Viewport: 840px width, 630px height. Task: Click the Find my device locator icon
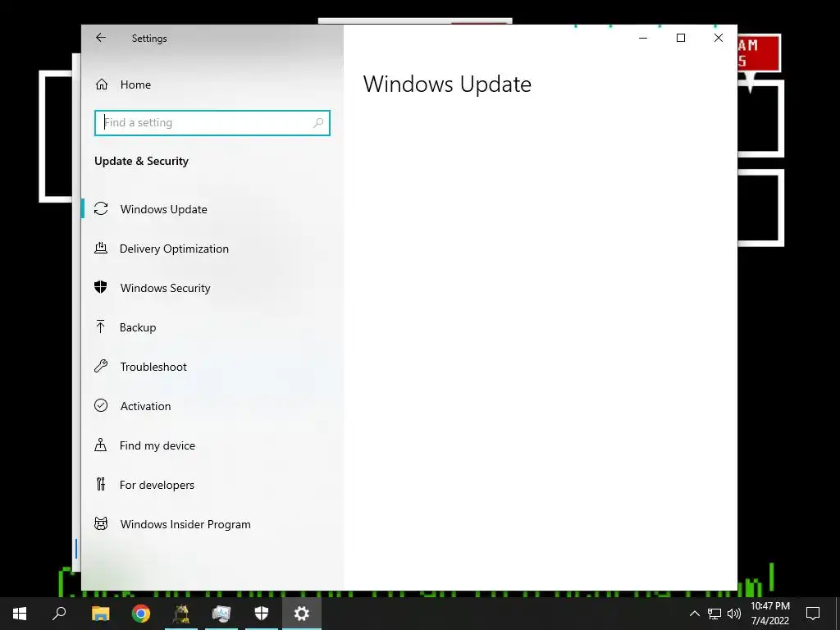[x=100, y=445]
